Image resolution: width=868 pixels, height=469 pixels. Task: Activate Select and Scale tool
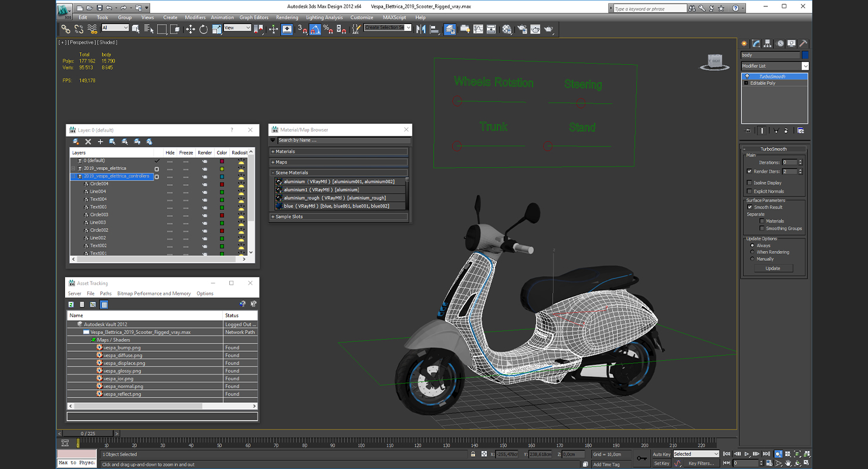[216, 29]
